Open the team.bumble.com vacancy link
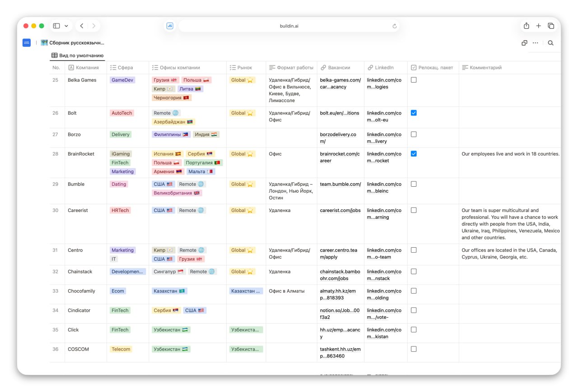The height and width of the screenshot is (392, 578). click(x=340, y=184)
